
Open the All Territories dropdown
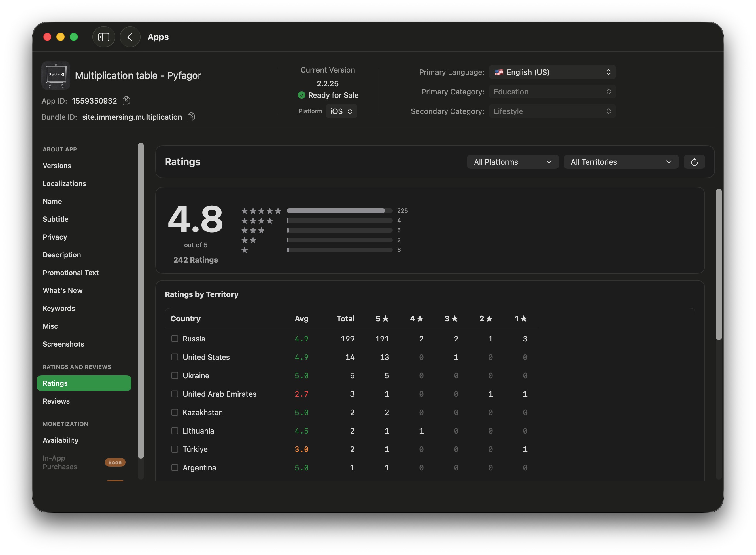tap(621, 161)
